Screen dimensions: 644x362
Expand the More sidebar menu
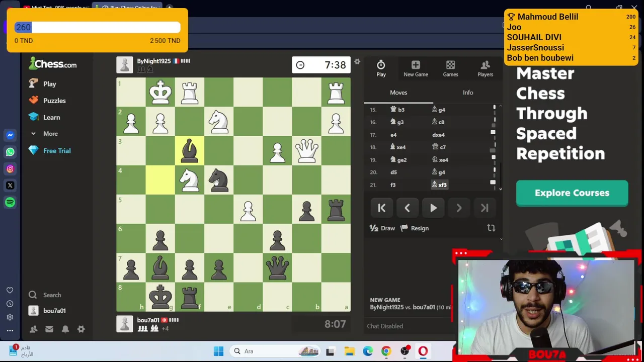click(x=44, y=134)
